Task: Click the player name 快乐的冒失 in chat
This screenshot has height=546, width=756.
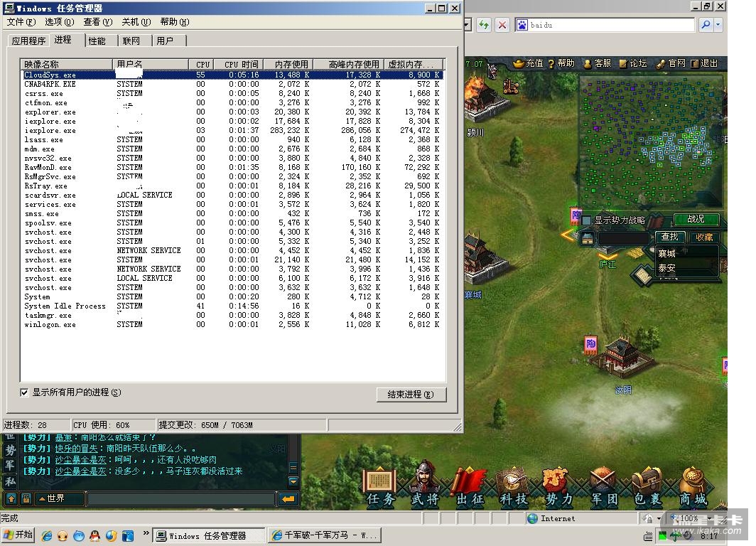Action: (76, 448)
